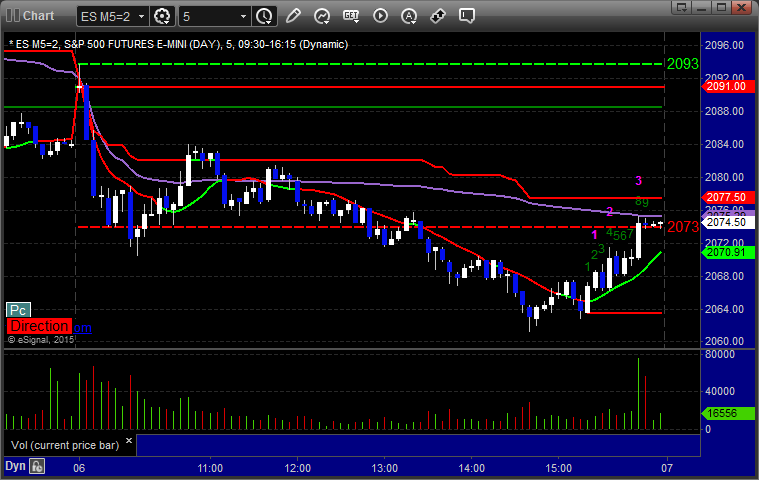Click the magenta 1 wave count label
Image resolution: width=759 pixels, height=480 pixels.
pyautogui.click(x=594, y=235)
